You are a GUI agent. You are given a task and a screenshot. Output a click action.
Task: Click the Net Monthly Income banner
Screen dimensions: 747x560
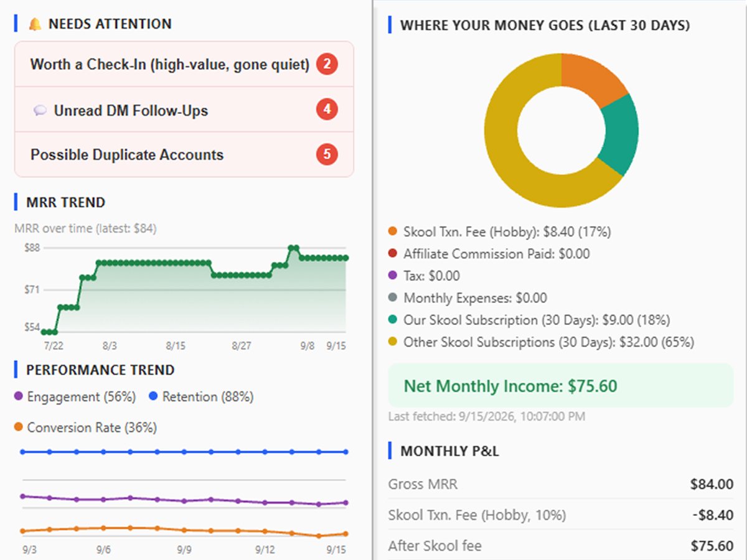click(560, 386)
